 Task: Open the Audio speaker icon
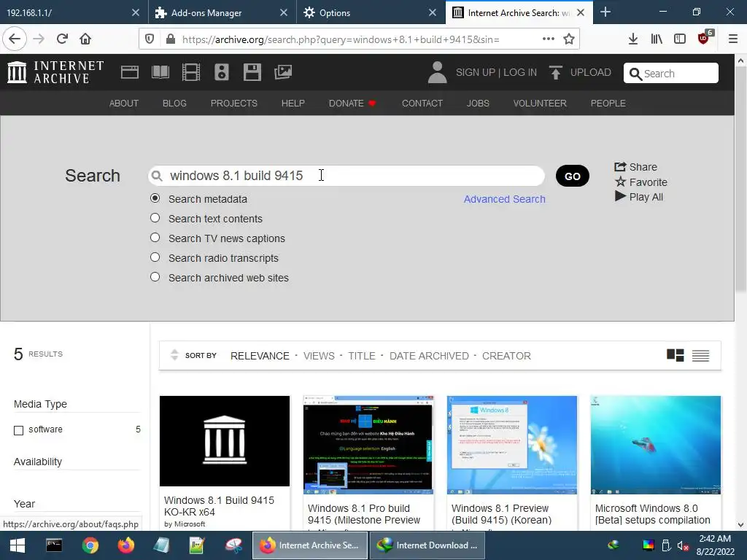(x=222, y=72)
